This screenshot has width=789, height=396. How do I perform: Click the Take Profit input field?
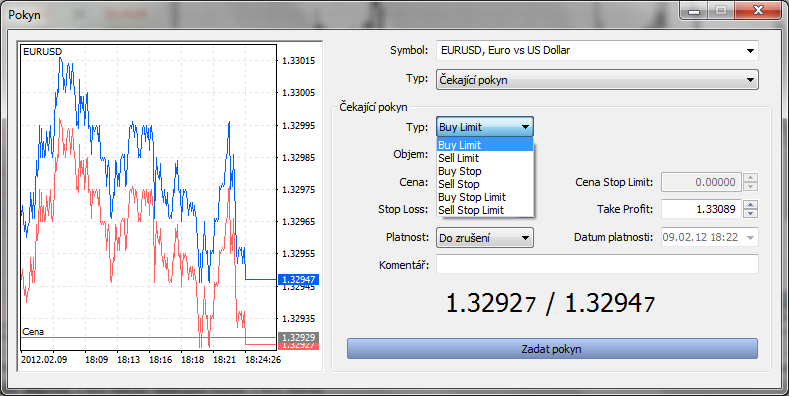click(x=701, y=209)
